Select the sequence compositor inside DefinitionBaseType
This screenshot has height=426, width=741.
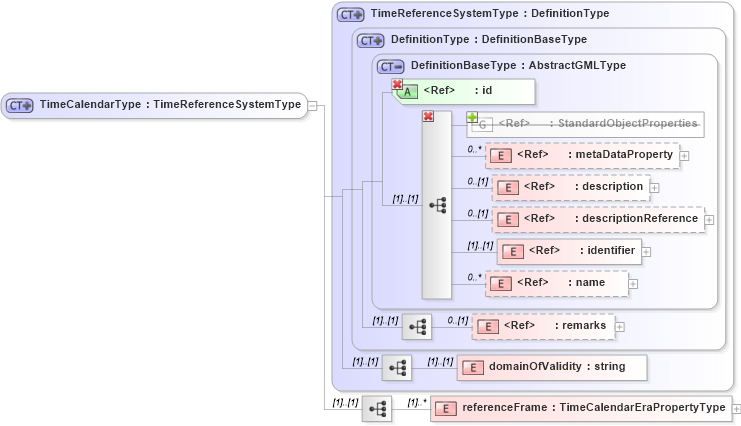438,205
